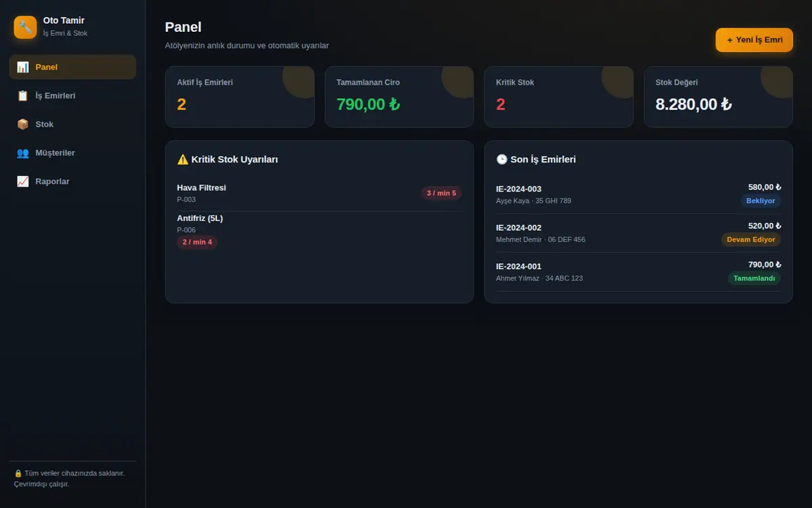The height and width of the screenshot is (508, 812).
Task: Go to İş Emirleri section
Action: click(72, 96)
